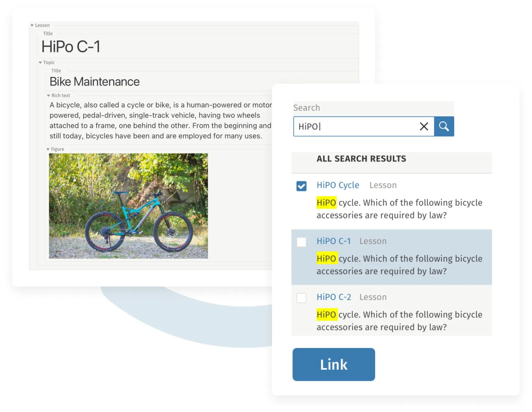
Task: Check the HiPO C-1 result checkbox
Action: (x=301, y=242)
